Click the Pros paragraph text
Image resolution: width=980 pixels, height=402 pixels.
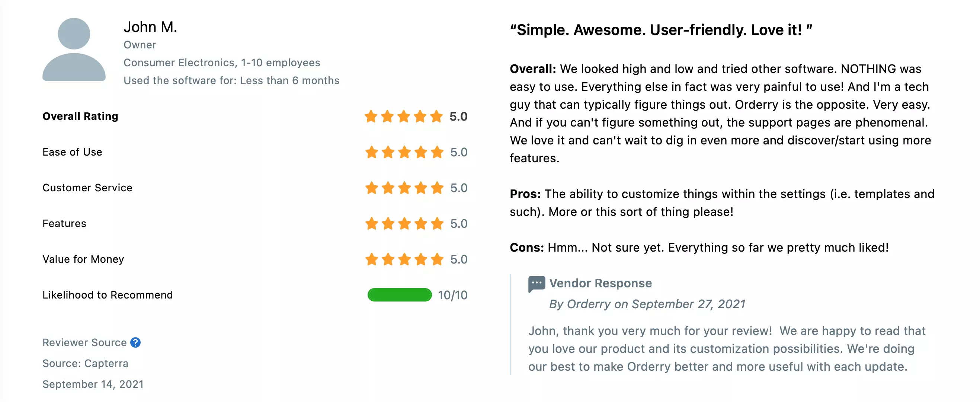[722, 203]
